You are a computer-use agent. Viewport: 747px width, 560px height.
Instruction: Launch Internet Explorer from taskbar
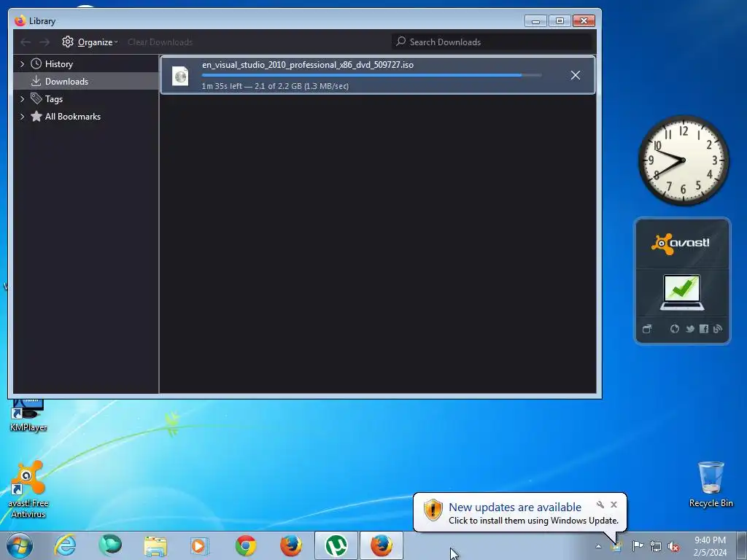point(65,545)
